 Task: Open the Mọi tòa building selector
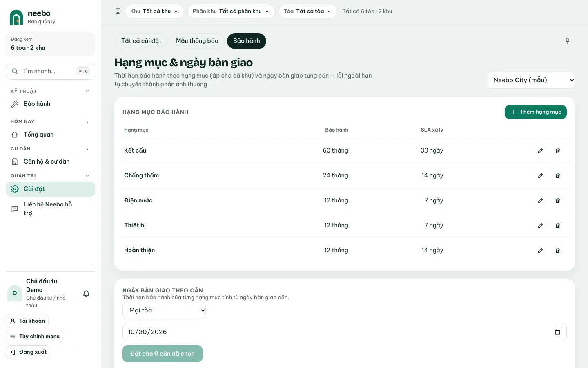click(164, 310)
